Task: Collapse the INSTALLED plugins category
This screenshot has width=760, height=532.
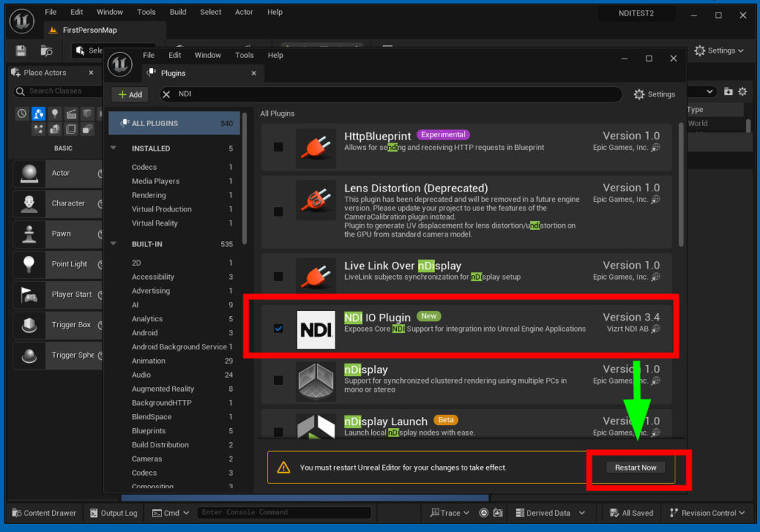Action: pos(114,148)
